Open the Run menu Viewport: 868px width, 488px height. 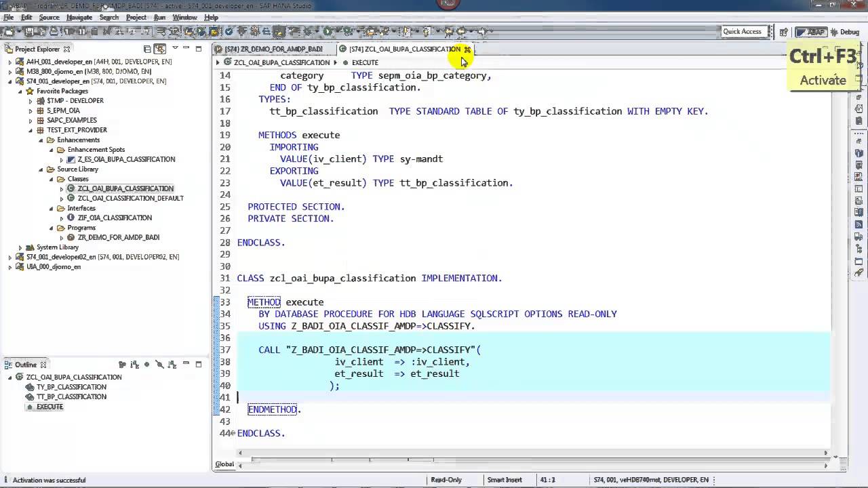[159, 17]
